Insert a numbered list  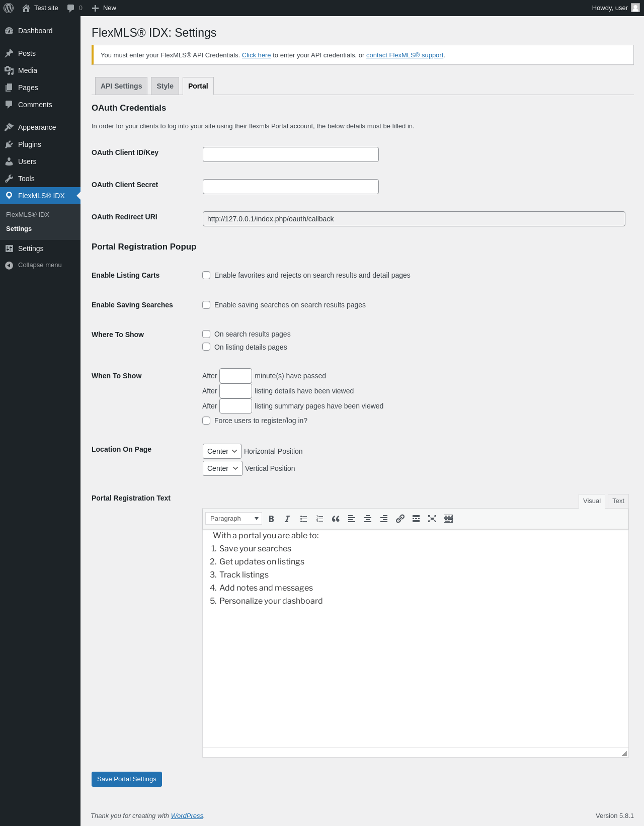[319, 519]
